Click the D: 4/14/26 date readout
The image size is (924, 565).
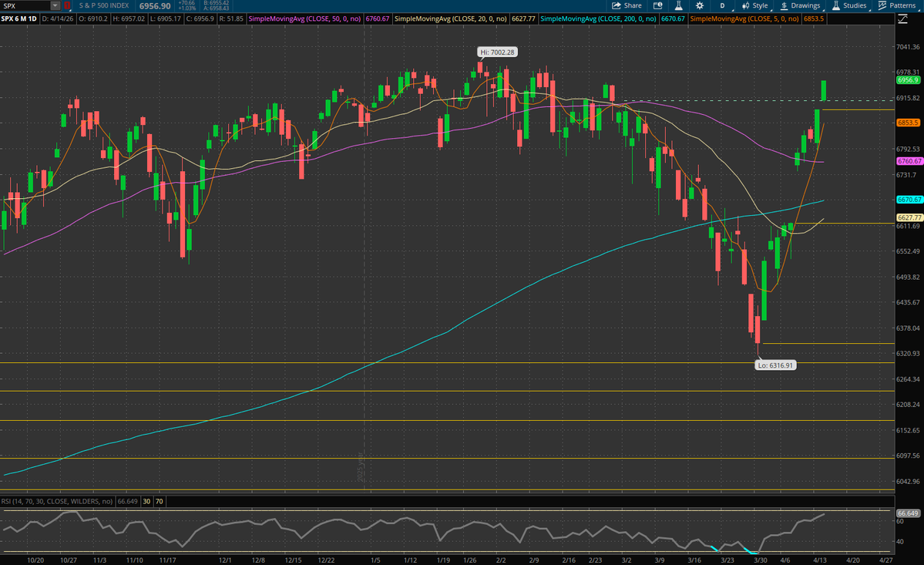click(x=58, y=18)
